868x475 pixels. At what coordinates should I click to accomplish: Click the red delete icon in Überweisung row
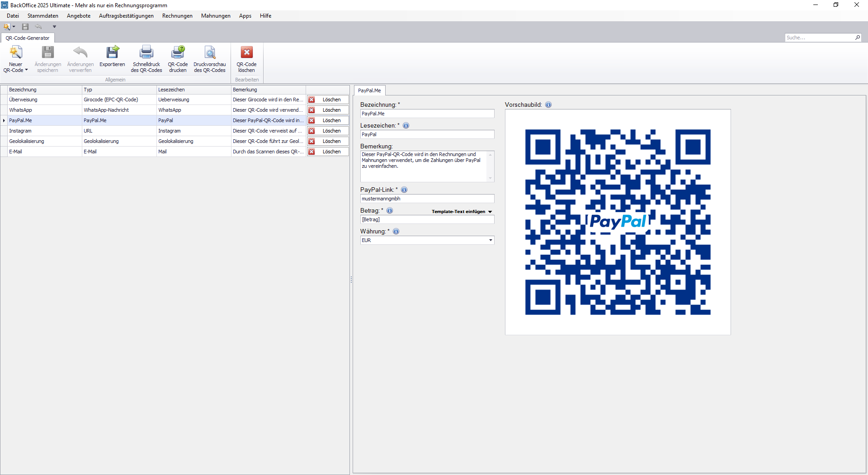311,100
